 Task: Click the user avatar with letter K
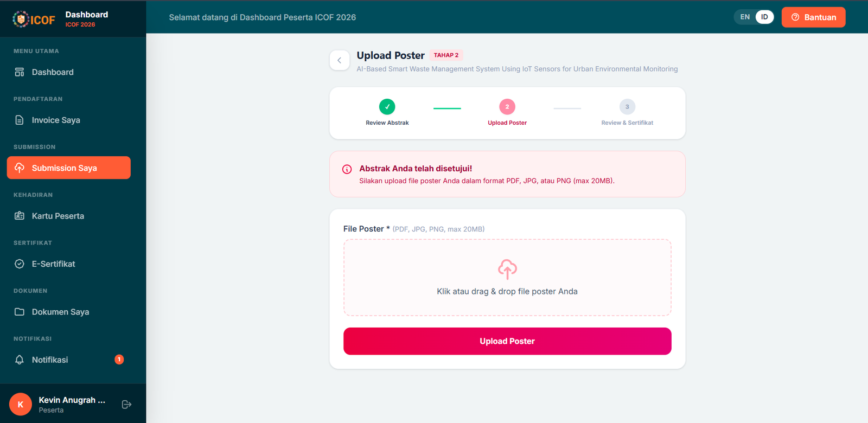click(21, 405)
